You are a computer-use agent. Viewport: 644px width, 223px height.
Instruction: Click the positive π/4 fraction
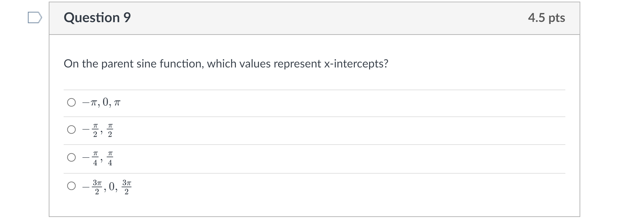pyautogui.click(x=110, y=158)
